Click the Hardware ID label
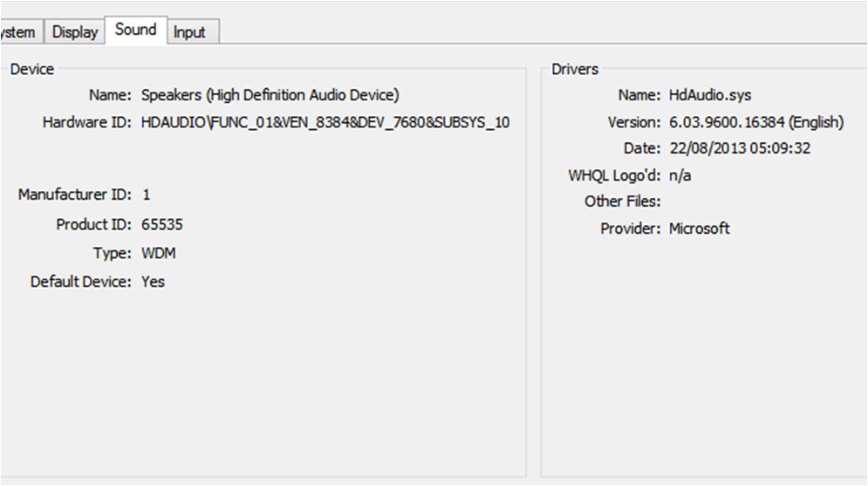This screenshot has height=486, width=868. (x=86, y=122)
